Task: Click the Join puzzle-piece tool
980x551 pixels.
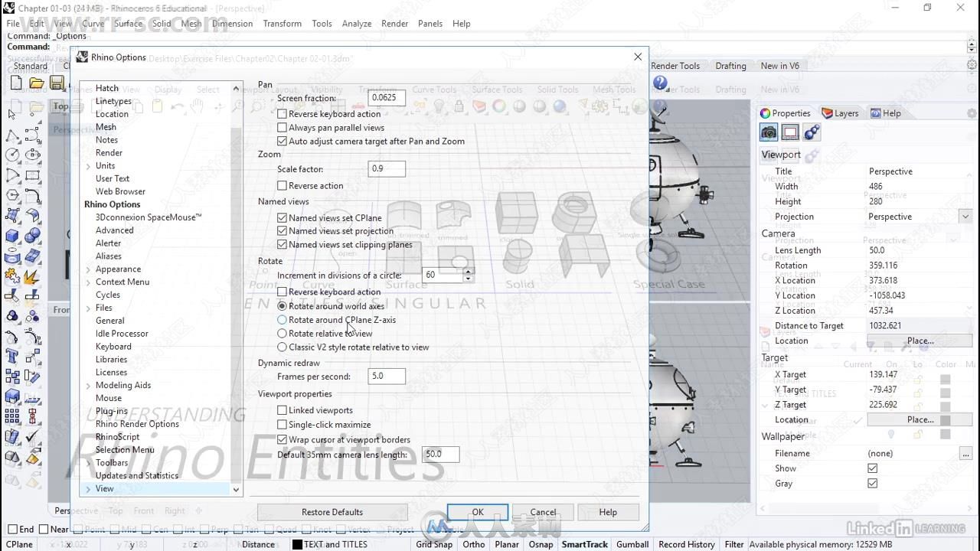Action: pyautogui.click(x=12, y=276)
